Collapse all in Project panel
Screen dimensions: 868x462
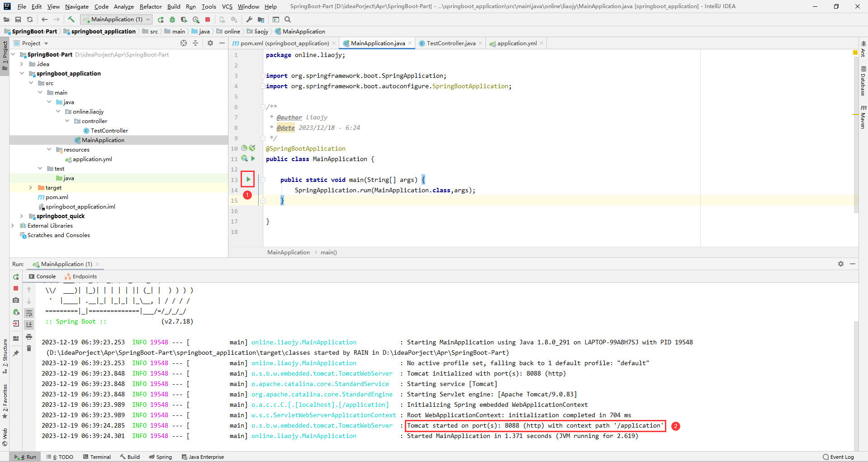pos(195,43)
